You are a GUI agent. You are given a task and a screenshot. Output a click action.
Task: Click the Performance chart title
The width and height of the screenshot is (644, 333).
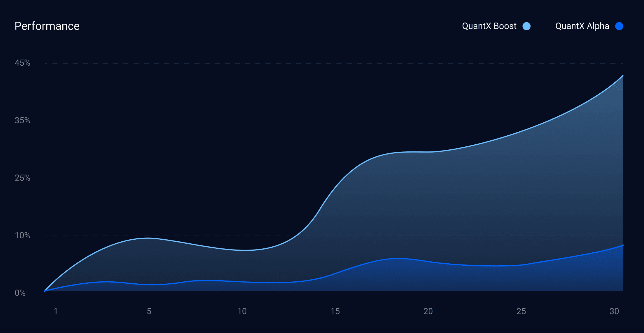pos(47,26)
